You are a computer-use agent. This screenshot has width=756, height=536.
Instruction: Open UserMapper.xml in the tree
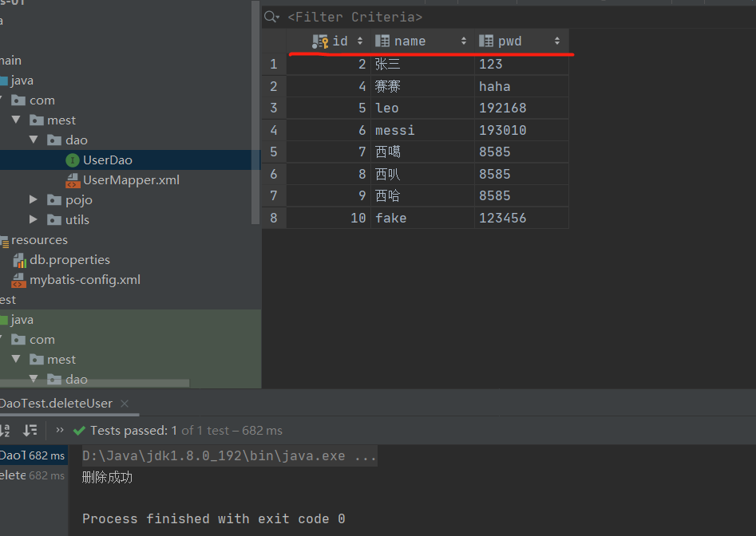point(131,180)
